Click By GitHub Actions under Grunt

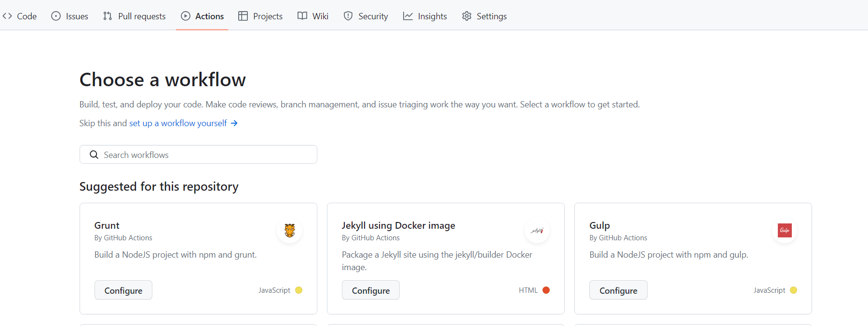(x=123, y=238)
